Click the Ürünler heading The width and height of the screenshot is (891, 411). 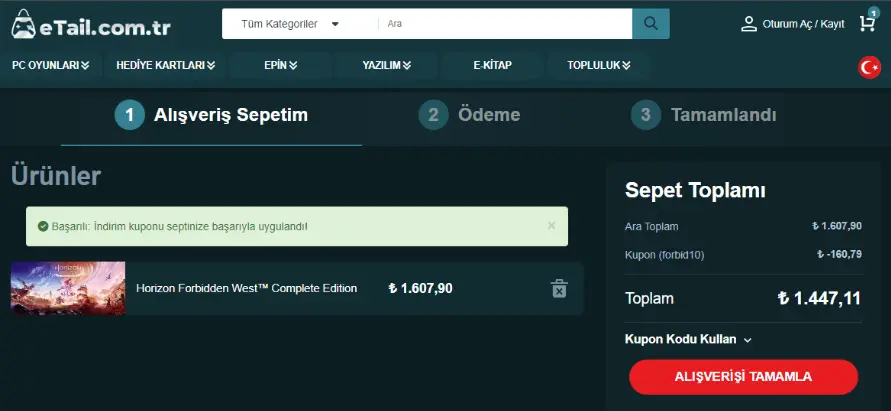coord(56,176)
